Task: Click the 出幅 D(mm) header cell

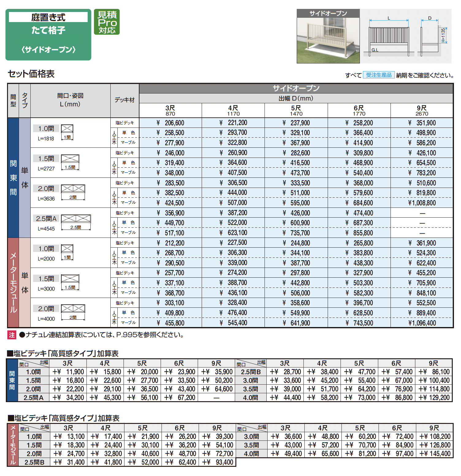Action: [x=296, y=98]
